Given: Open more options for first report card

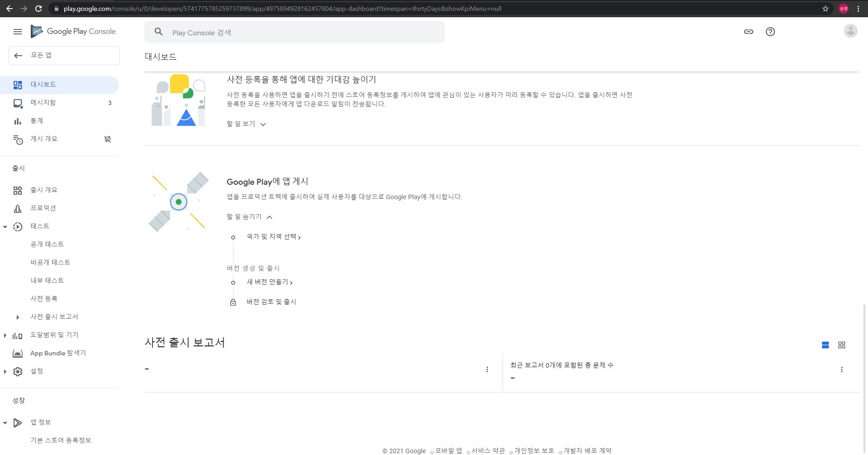Looking at the screenshot, I should tap(487, 369).
